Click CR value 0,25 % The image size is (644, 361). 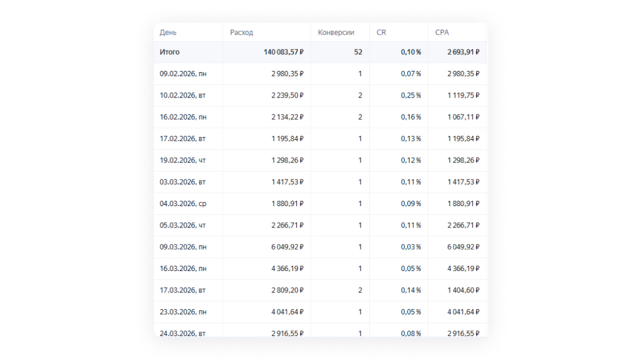point(411,95)
